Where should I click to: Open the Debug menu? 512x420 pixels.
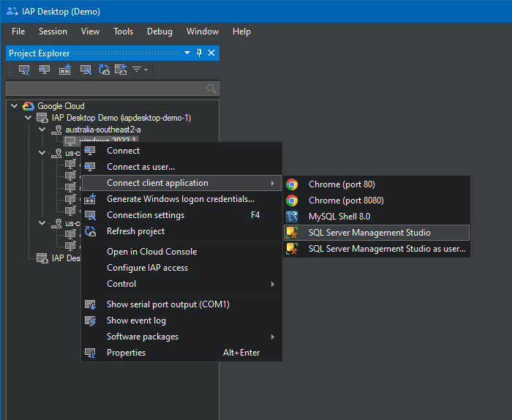click(x=159, y=31)
